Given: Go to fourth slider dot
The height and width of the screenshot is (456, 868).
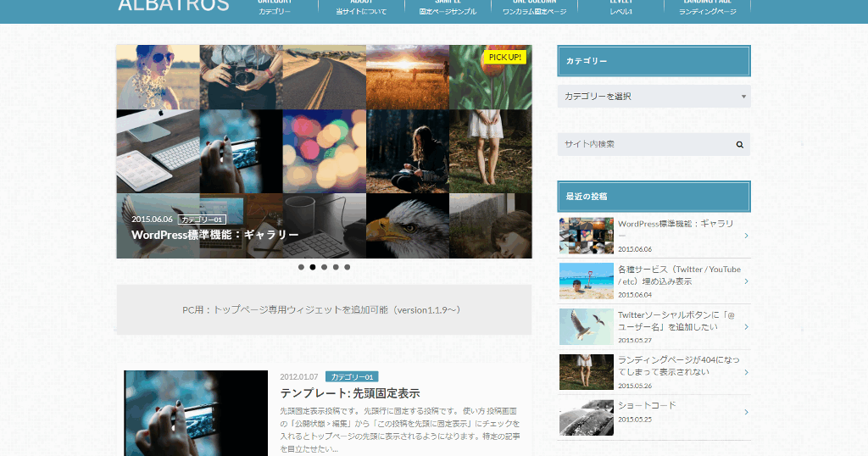Looking at the screenshot, I should pyautogui.click(x=336, y=267).
